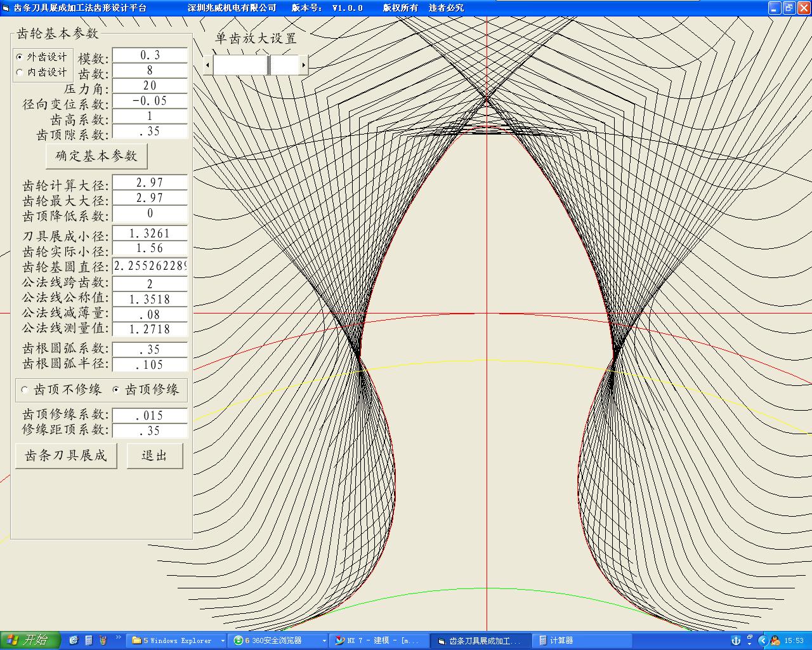Click the system clock 15:53
The height and width of the screenshot is (650, 812).
794,640
